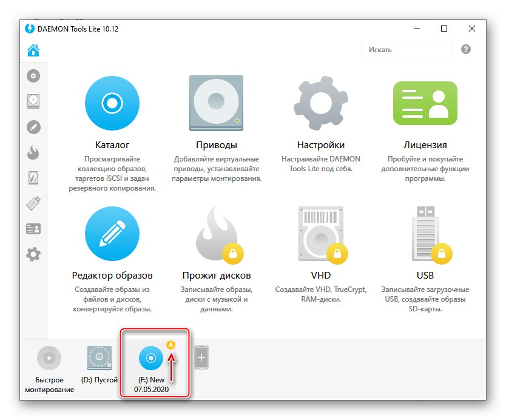Image resolution: width=506 pixels, height=420 pixels.
Task: Click the Редактор образов heading text
Action: tap(112, 276)
